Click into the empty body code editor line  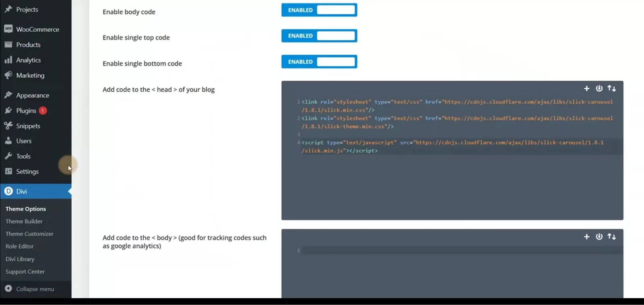pyautogui.click(x=462, y=250)
